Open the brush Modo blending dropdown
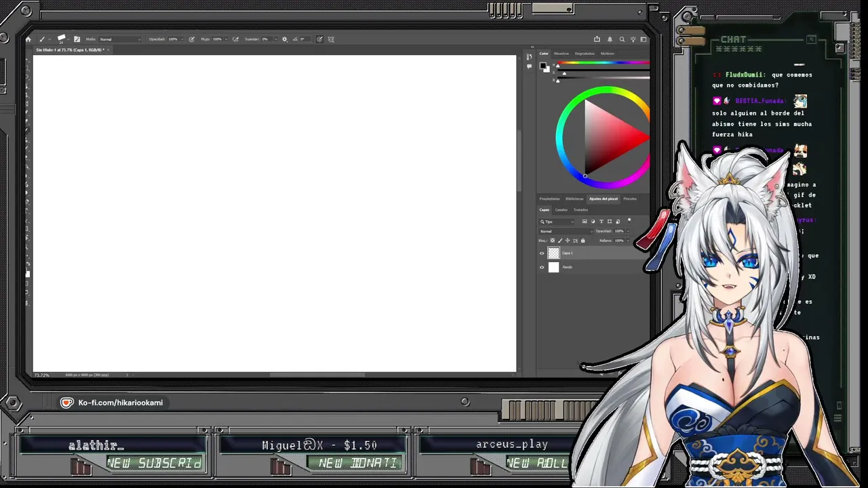868x488 pixels. click(120, 39)
